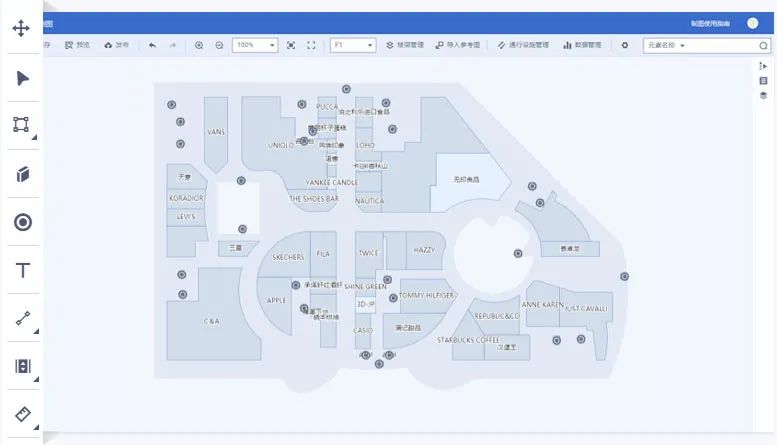Open the 数据管理 menu
The width and height of the screenshot is (777, 445).
582,45
